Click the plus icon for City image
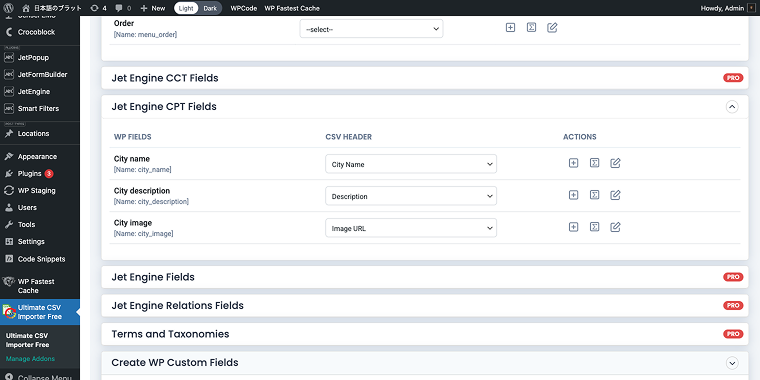Viewport: 760px width, 380px height. 573,227
